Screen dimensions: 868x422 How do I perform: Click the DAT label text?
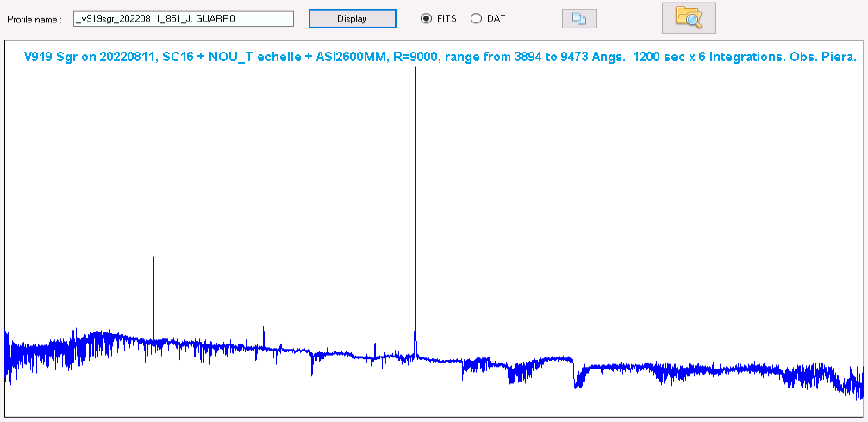(x=496, y=19)
